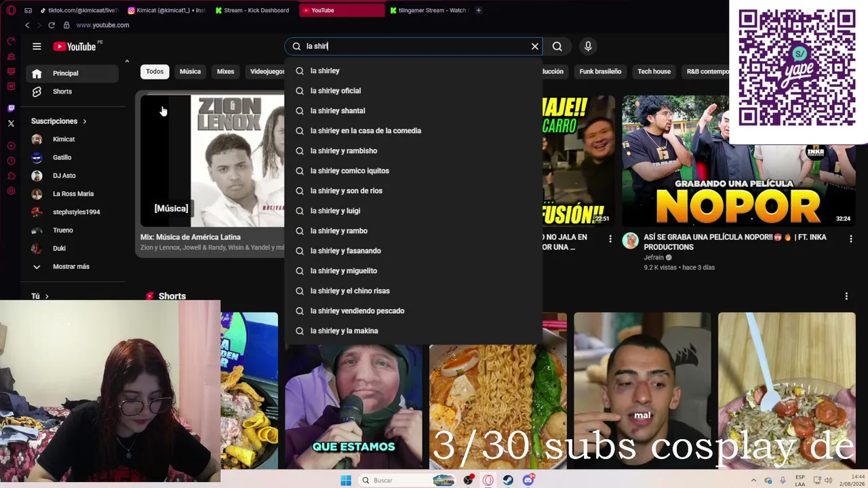
Task: Open extensions in the Opera sidebar
Action: [x=11, y=176]
